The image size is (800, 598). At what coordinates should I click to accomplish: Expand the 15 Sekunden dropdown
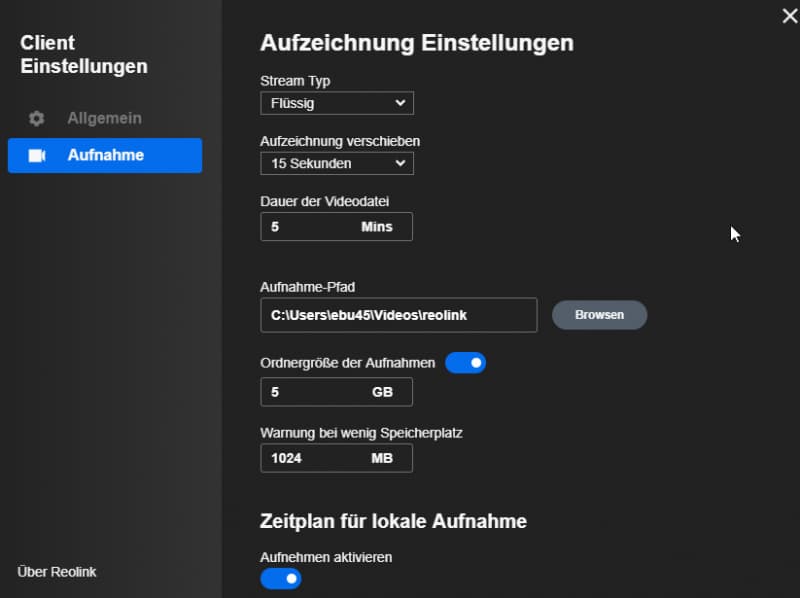pos(337,163)
